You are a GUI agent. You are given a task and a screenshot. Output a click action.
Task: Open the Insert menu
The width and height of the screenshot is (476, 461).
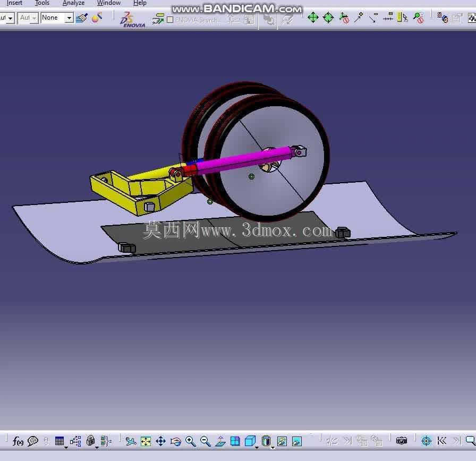[x=14, y=3]
